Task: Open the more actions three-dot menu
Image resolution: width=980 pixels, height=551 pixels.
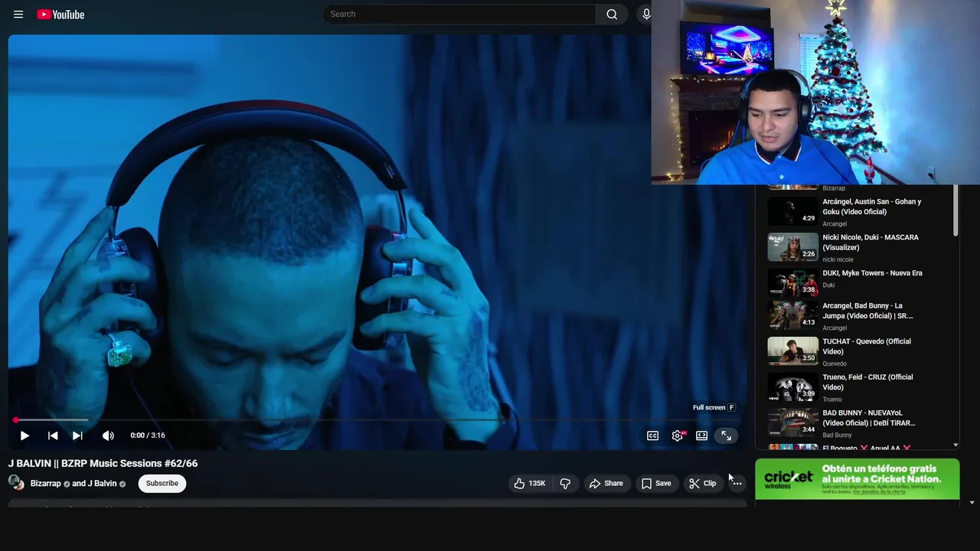Action: pyautogui.click(x=737, y=483)
